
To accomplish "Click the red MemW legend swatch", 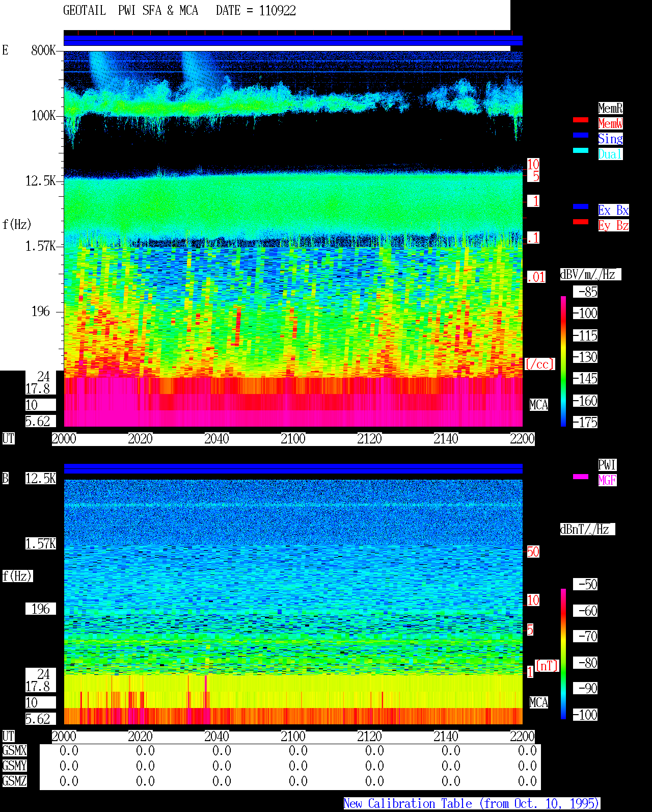I will tap(581, 120).
